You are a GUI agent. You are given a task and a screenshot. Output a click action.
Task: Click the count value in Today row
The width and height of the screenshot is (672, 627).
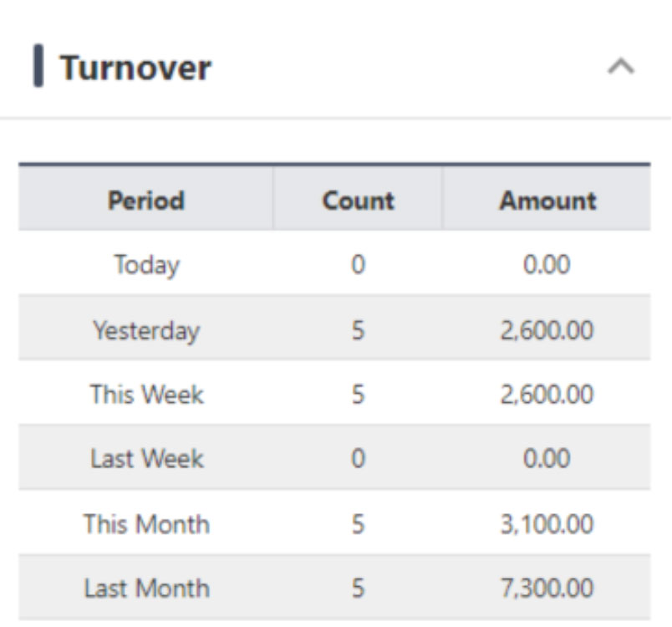coord(358,265)
